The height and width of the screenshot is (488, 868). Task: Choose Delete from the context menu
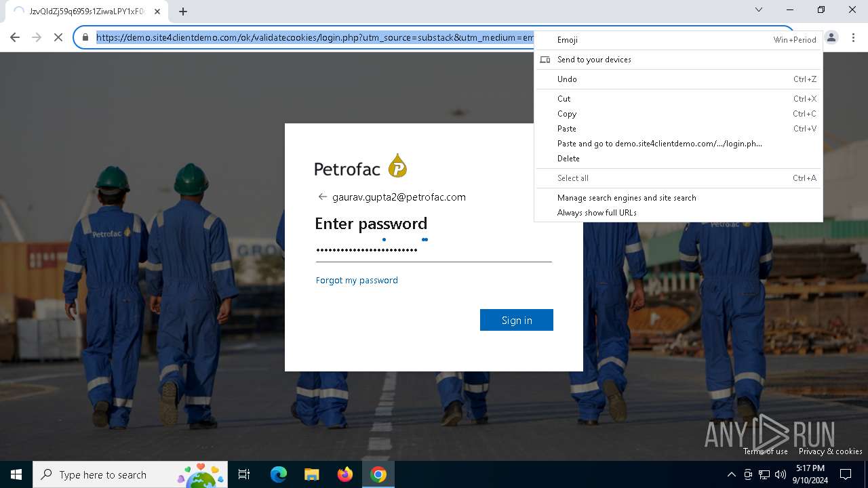[678, 159]
